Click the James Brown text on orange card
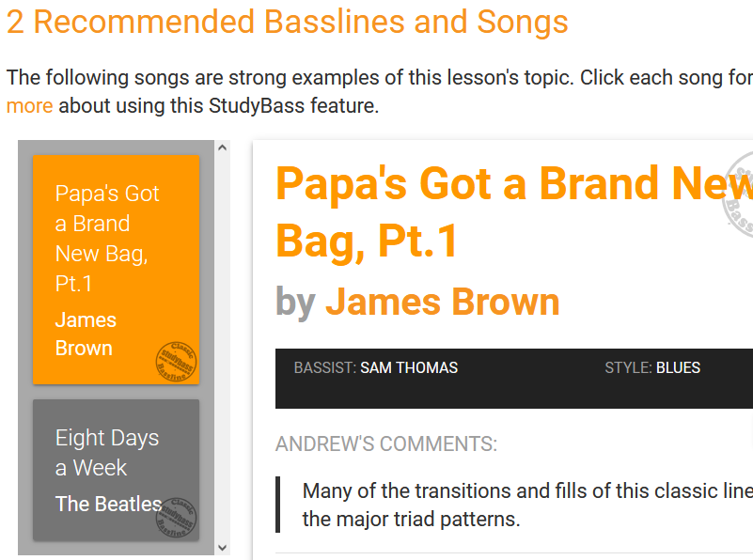 (x=86, y=334)
